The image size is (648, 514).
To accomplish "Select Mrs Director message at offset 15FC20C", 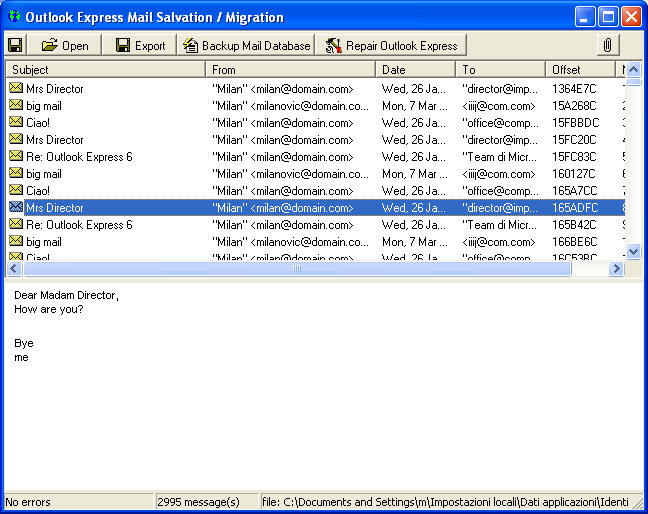I will coord(315,140).
